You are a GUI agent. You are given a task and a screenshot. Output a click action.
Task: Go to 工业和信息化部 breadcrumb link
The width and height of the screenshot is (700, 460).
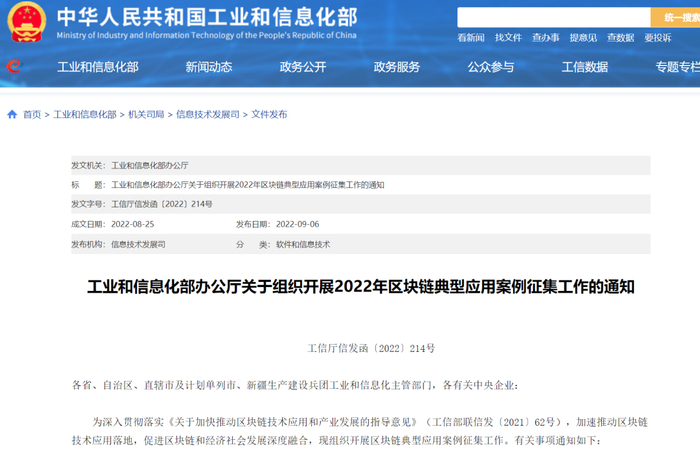click(85, 114)
